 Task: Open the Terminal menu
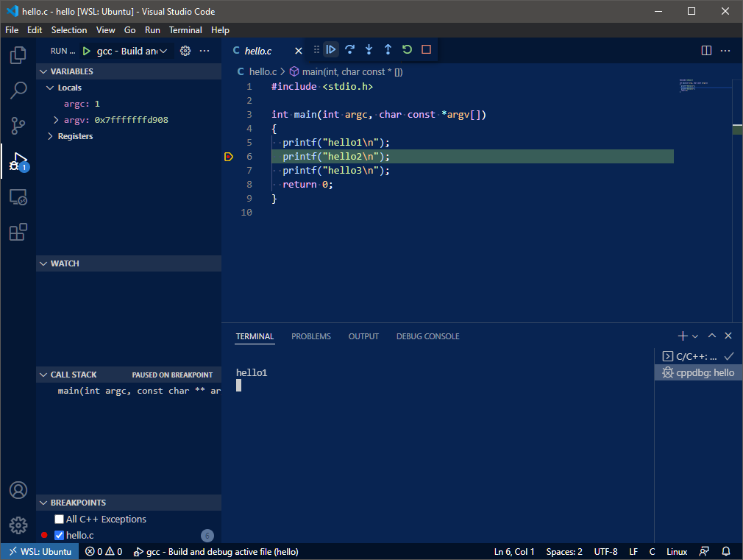[x=185, y=30]
